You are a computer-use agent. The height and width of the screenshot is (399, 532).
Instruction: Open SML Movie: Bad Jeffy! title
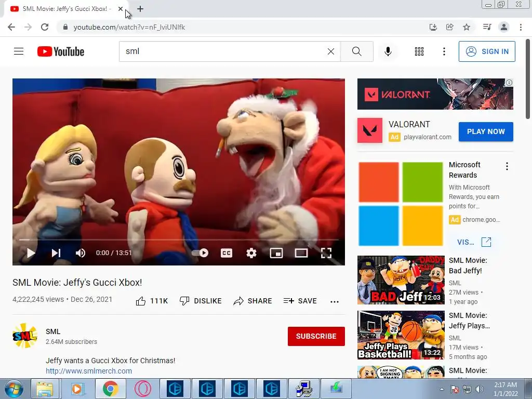(468, 265)
